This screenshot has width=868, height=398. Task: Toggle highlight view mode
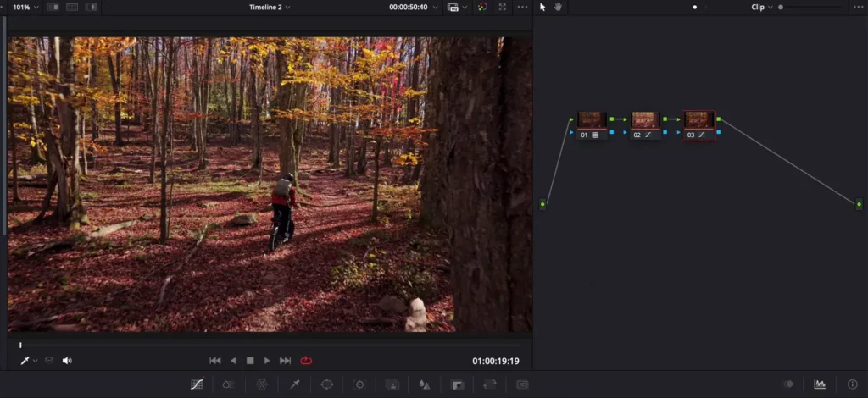92,7
